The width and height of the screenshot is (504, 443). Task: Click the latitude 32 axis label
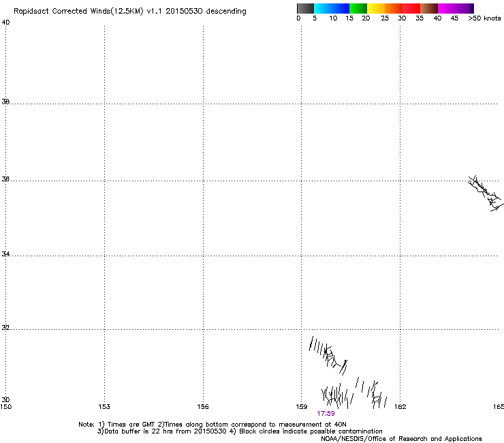tap(5, 328)
